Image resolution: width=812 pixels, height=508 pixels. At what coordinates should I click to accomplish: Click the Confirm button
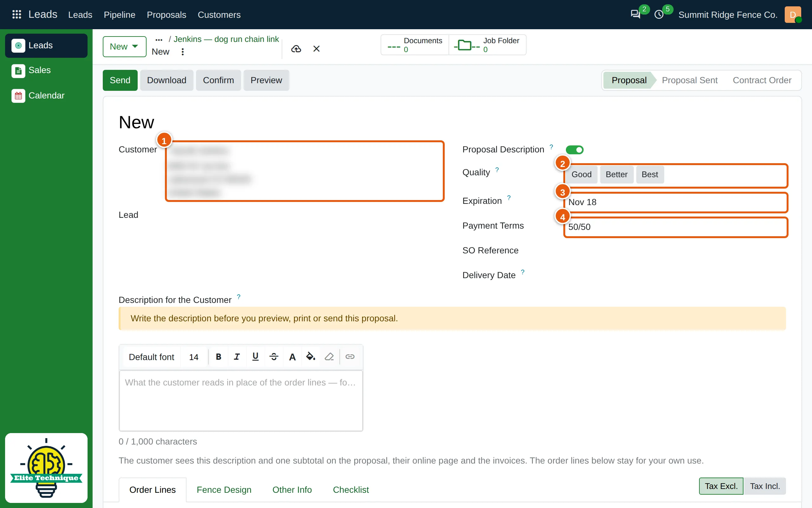tap(219, 80)
